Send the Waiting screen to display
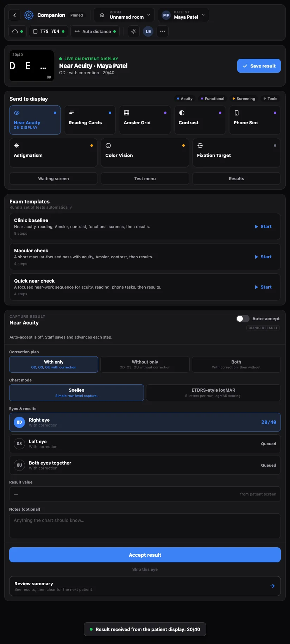290x644 pixels. (53, 178)
